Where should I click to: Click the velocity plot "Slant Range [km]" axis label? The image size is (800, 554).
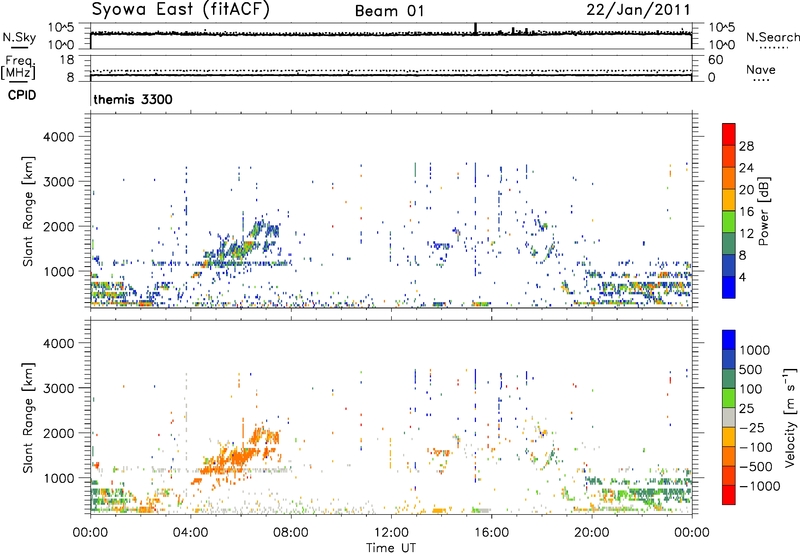[28, 418]
